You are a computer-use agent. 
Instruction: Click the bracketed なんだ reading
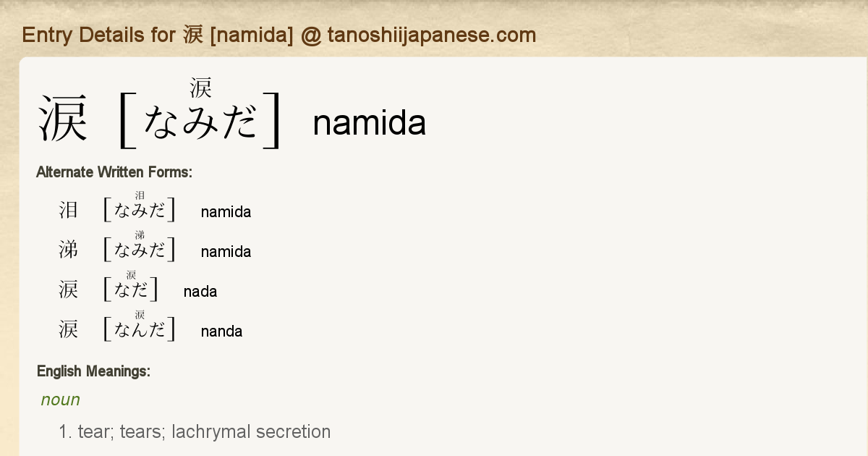pos(140,330)
